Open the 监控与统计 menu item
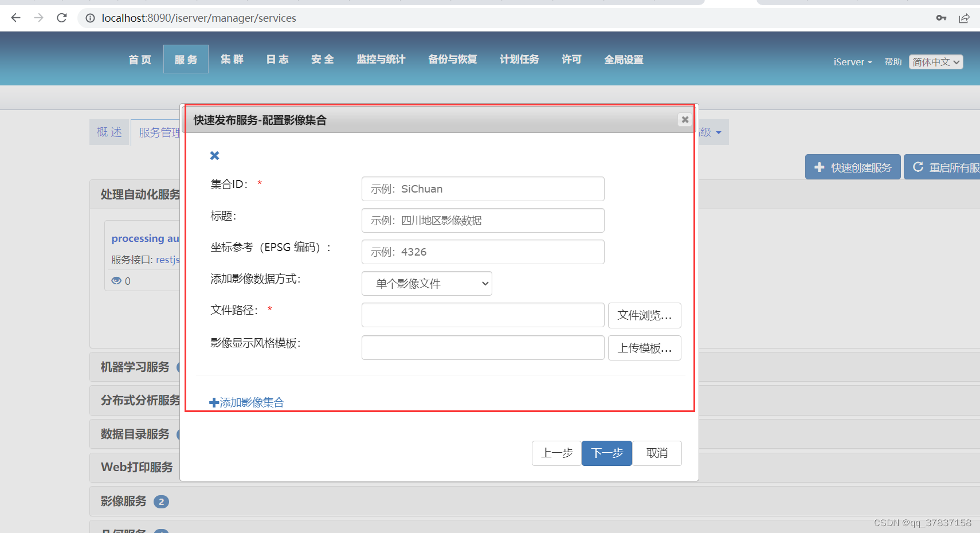980x533 pixels. [381, 60]
